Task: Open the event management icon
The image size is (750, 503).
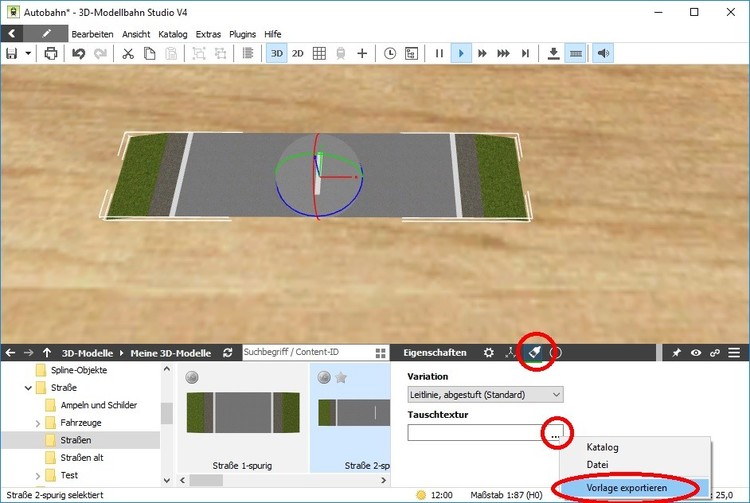Action: [411, 54]
